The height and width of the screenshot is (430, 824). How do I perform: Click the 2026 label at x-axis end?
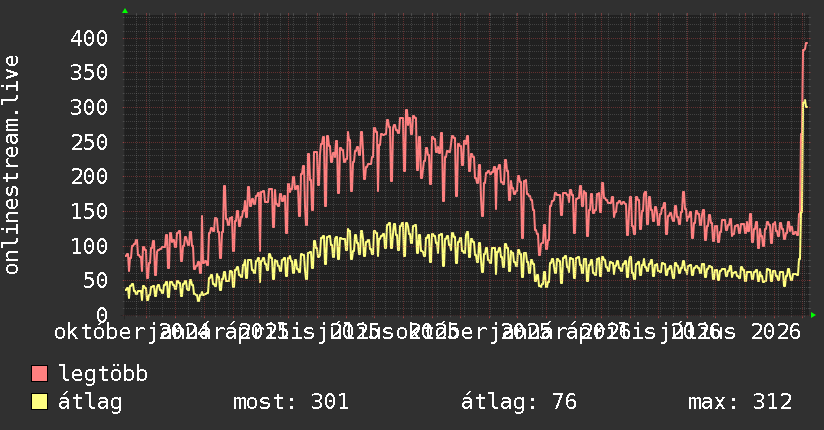(x=776, y=332)
